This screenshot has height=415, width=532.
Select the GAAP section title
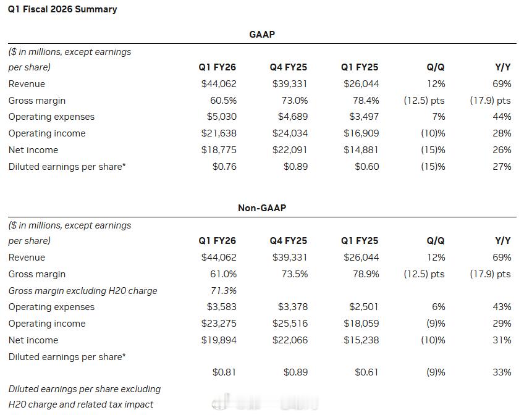tap(262, 34)
